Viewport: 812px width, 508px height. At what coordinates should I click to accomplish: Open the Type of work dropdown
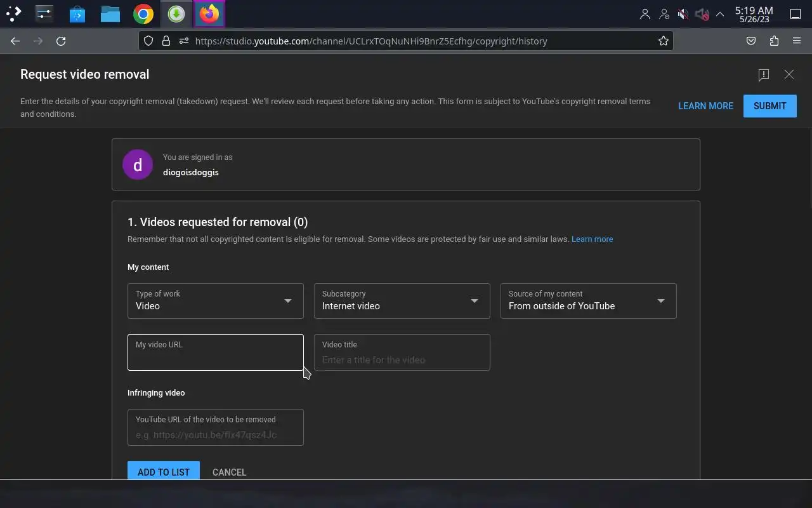point(216,301)
